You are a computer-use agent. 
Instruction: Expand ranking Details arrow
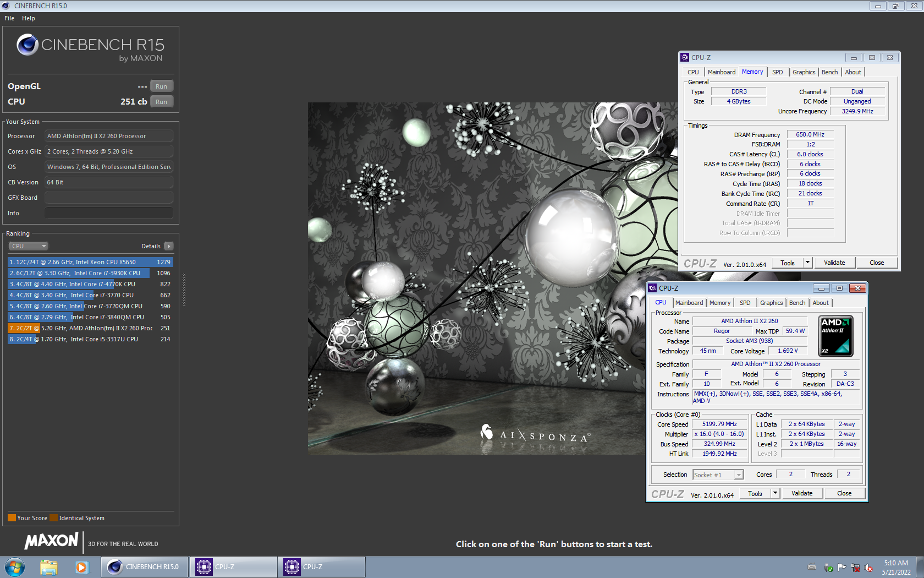(169, 246)
